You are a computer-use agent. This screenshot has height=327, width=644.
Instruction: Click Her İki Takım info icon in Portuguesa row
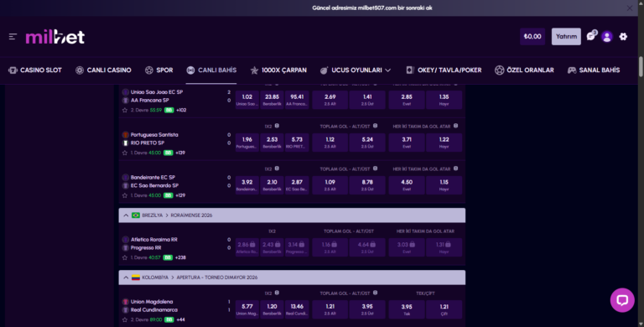[455, 126]
